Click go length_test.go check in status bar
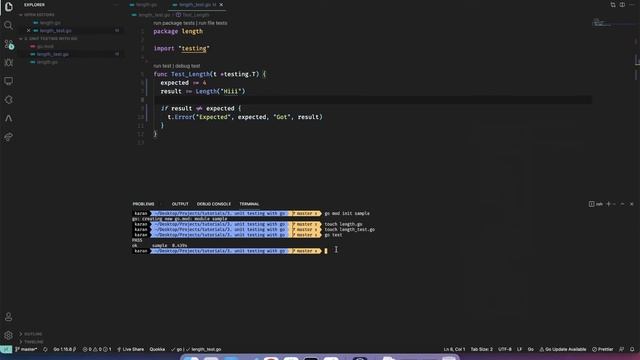 196,349
